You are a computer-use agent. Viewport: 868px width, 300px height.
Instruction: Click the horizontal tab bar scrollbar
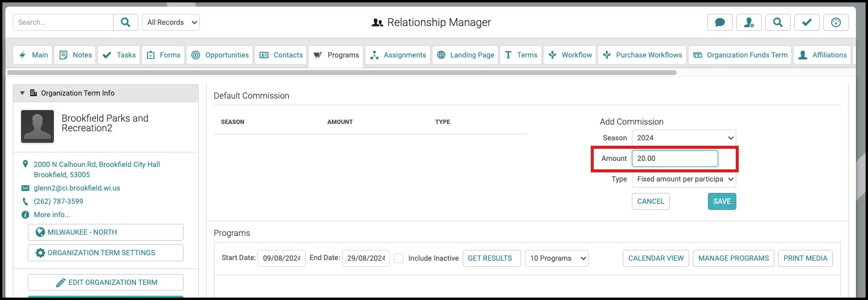(341, 72)
